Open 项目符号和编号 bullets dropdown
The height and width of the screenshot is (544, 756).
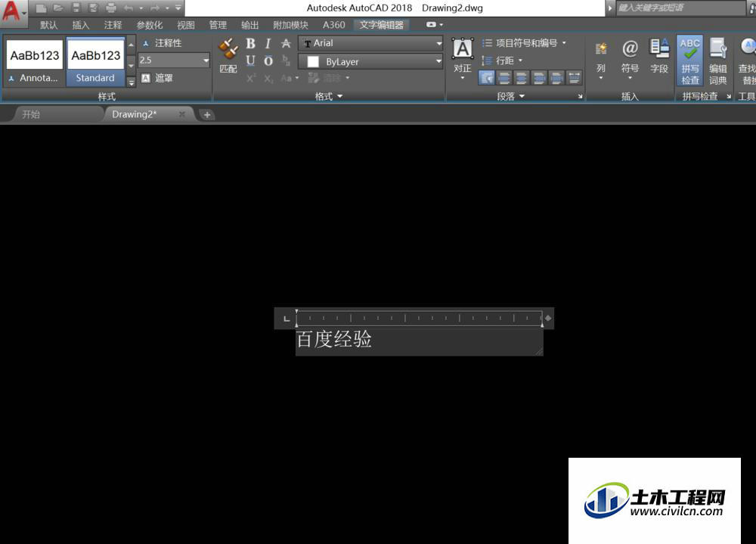tap(525, 43)
